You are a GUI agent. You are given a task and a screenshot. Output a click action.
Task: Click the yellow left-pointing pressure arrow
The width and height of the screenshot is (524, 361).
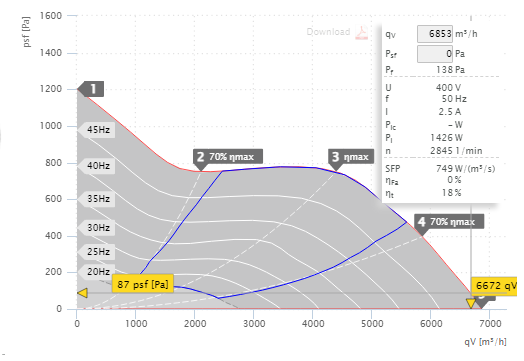[x=83, y=293]
